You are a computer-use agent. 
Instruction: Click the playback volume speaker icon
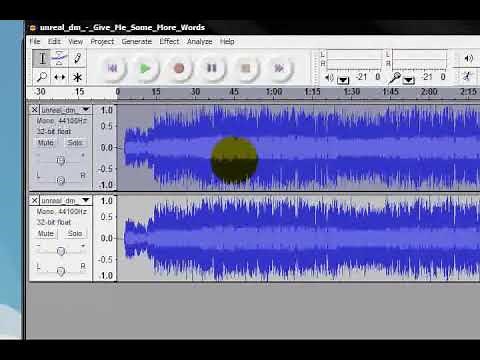click(468, 59)
